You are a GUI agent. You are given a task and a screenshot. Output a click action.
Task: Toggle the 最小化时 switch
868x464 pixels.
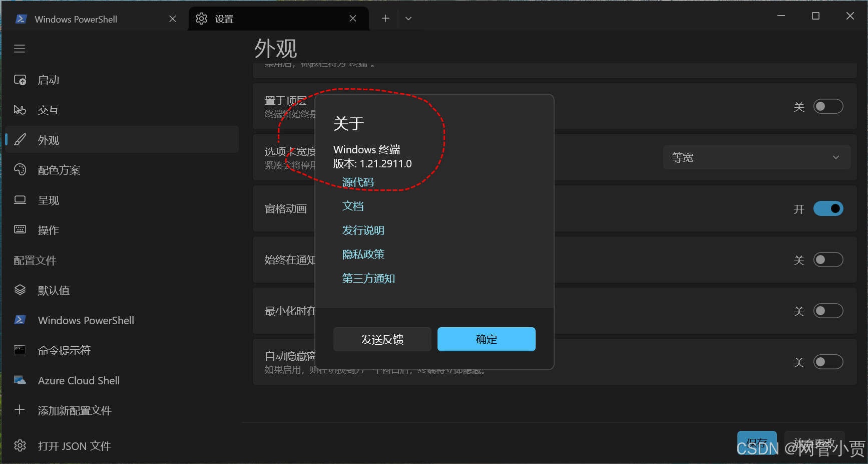click(828, 311)
